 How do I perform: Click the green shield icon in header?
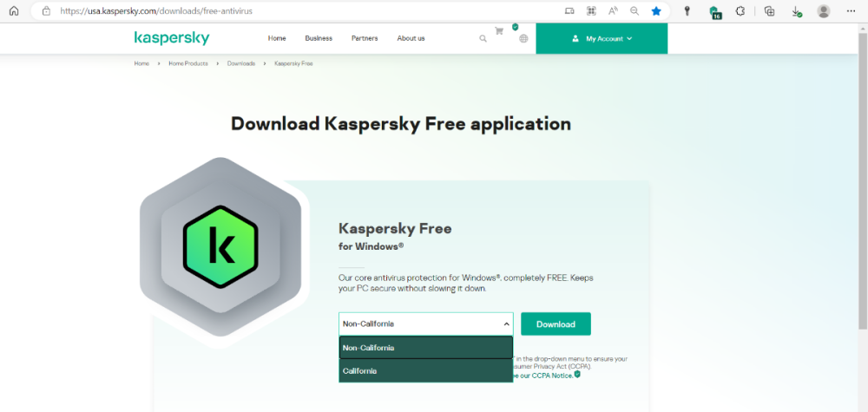point(515,27)
